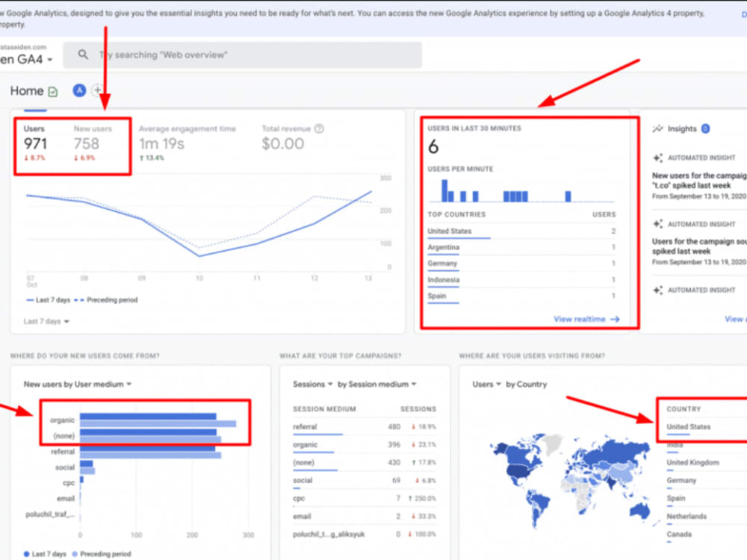Click Spain in realtime Top Countries
This screenshot has width=747, height=560.
tap(437, 296)
